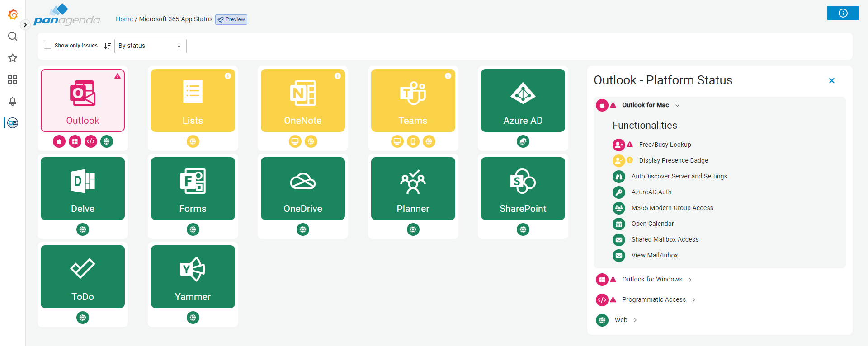Select the OneDrive app tile
The width and height of the screenshot is (868, 346).
coord(303,188)
